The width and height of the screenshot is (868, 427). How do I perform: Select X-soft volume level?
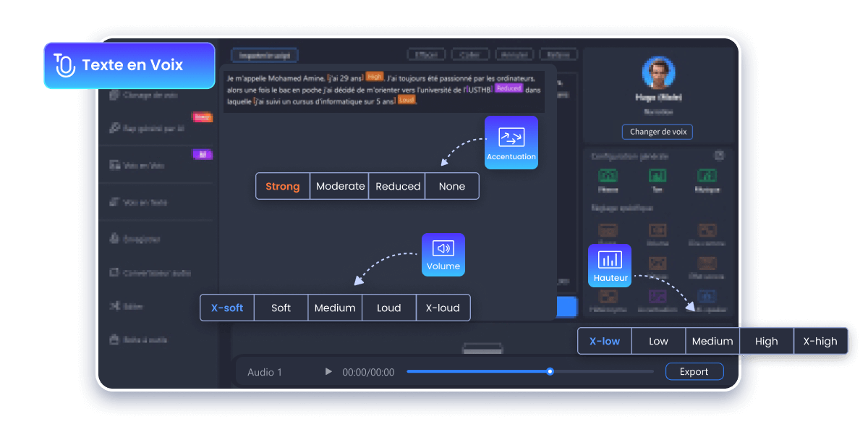(x=227, y=308)
